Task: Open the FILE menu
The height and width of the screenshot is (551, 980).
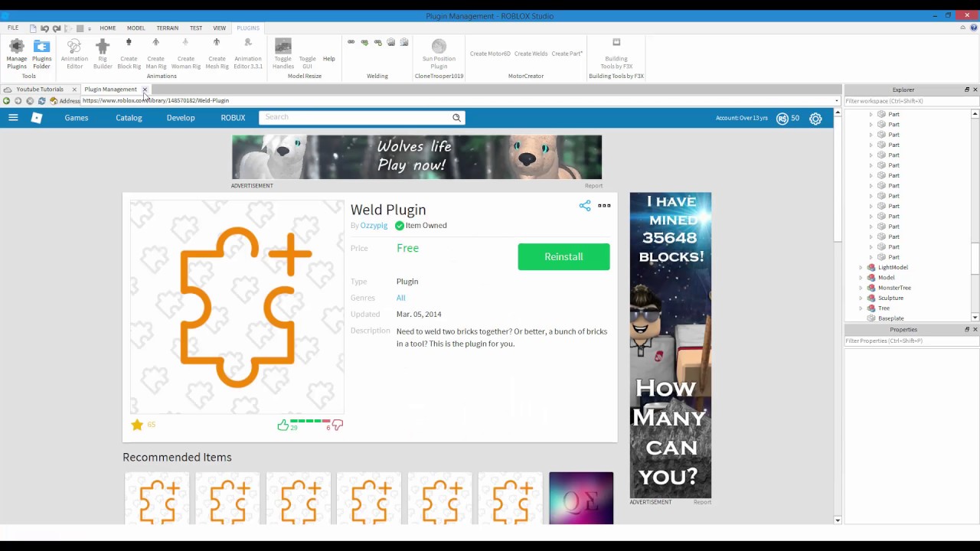Action: [x=13, y=28]
